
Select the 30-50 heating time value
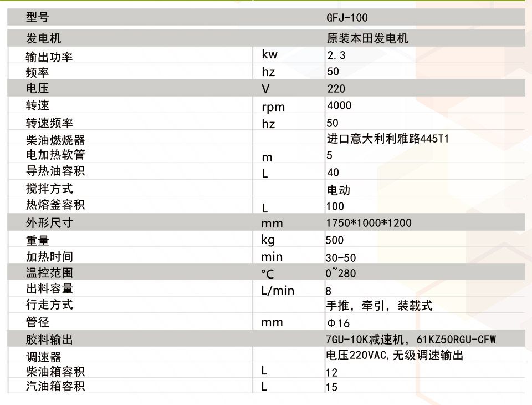pyautogui.click(x=341, y=258)
